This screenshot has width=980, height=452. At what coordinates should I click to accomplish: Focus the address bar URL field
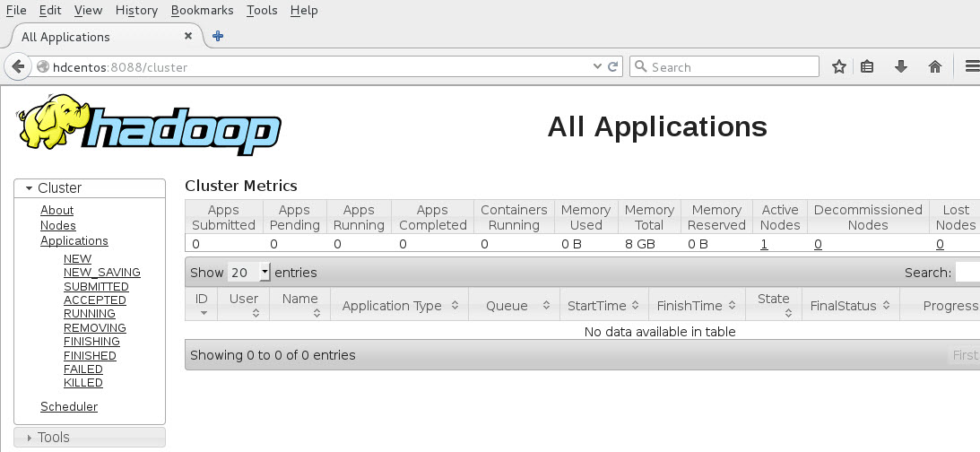319,67
